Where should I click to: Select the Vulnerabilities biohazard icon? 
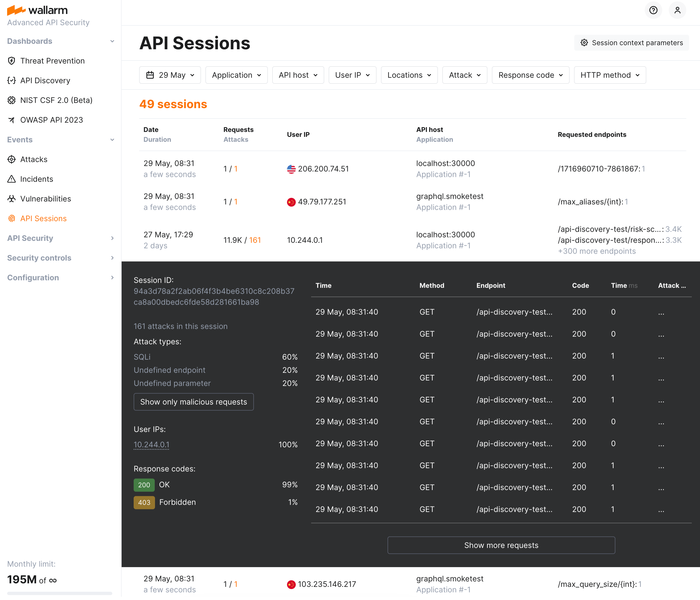tap(12, 198)
